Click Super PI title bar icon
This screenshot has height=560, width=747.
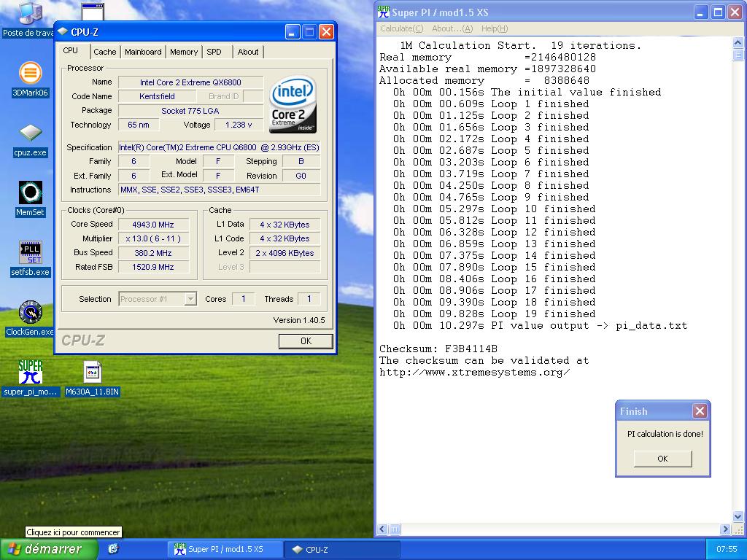pyautogui.click(x=383, y=12)
